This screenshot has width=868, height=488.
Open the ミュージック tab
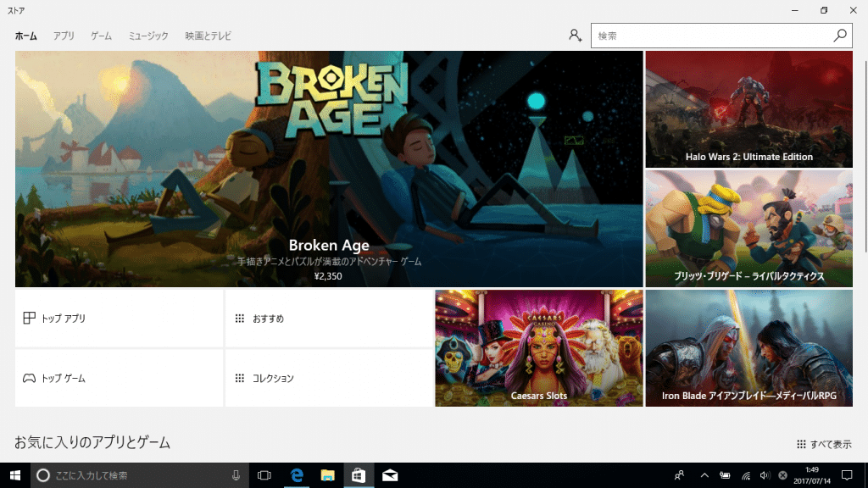tap(148, 36)
